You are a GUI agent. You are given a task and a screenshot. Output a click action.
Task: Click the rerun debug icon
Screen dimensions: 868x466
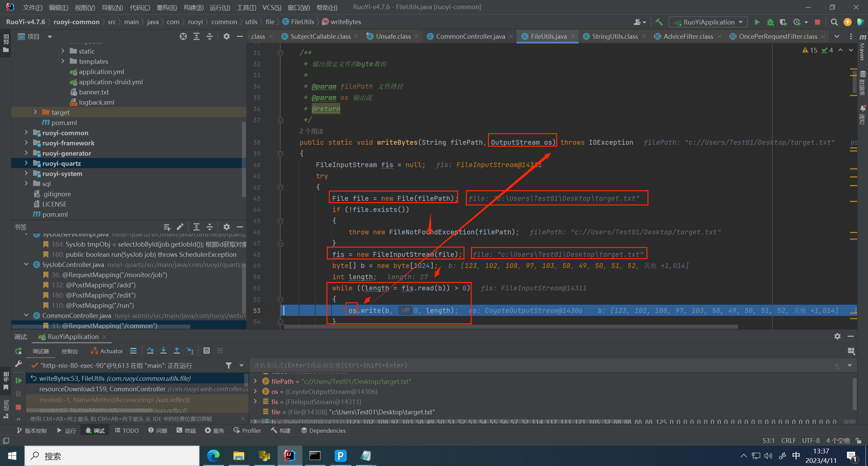point(19,351)
